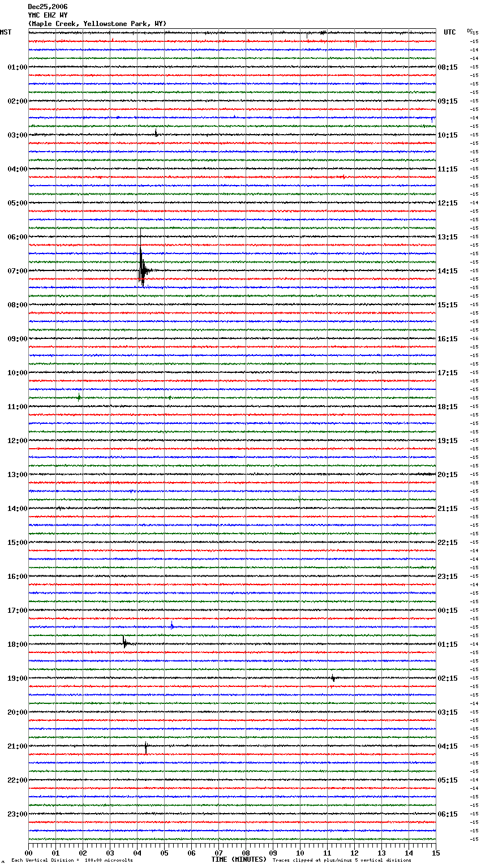
Task: Click the 03 minute tick on bottom axis
Action: (110, 853)
